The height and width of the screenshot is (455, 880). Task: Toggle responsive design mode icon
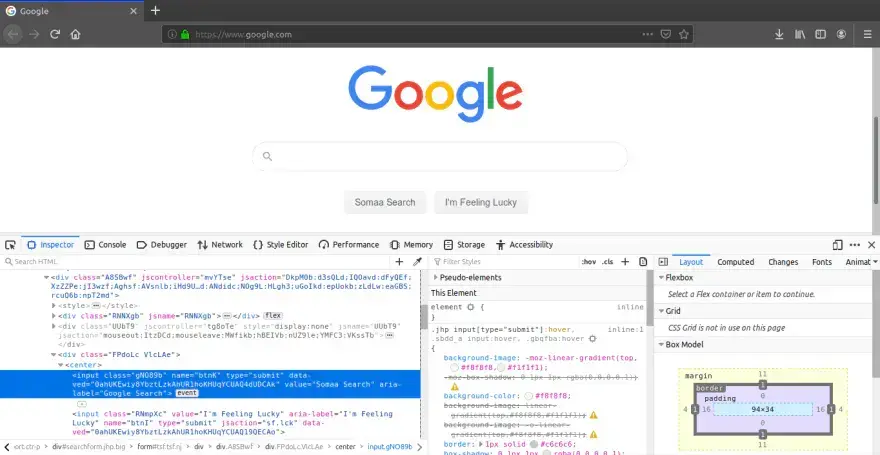click(x=837, y=244)
